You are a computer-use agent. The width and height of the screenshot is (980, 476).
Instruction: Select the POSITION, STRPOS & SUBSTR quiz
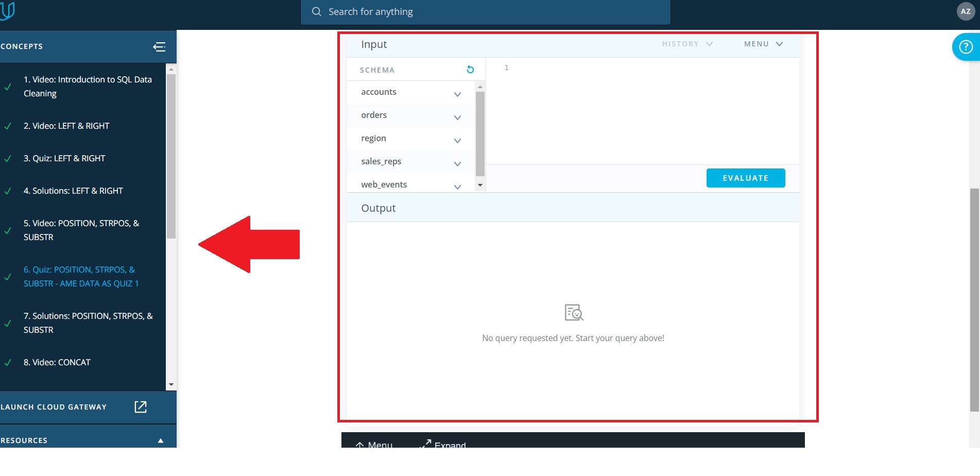click(81, 276)
